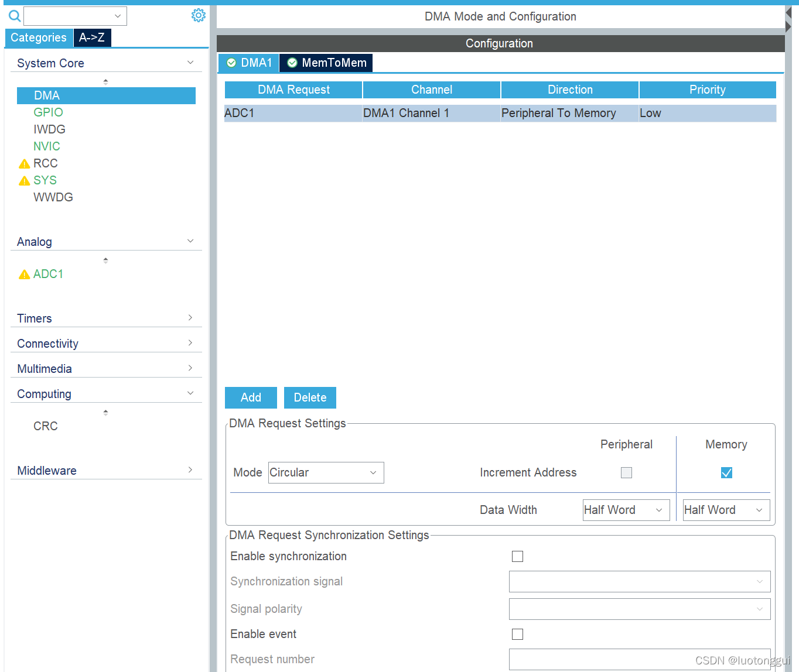Click the Request number input field
This screenshot has height=672, width=799.
point(640,659)
